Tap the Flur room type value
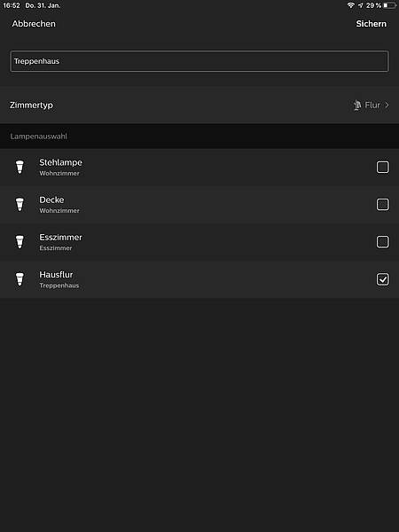This screenshot has height=532, width=399. coord(372,106)
